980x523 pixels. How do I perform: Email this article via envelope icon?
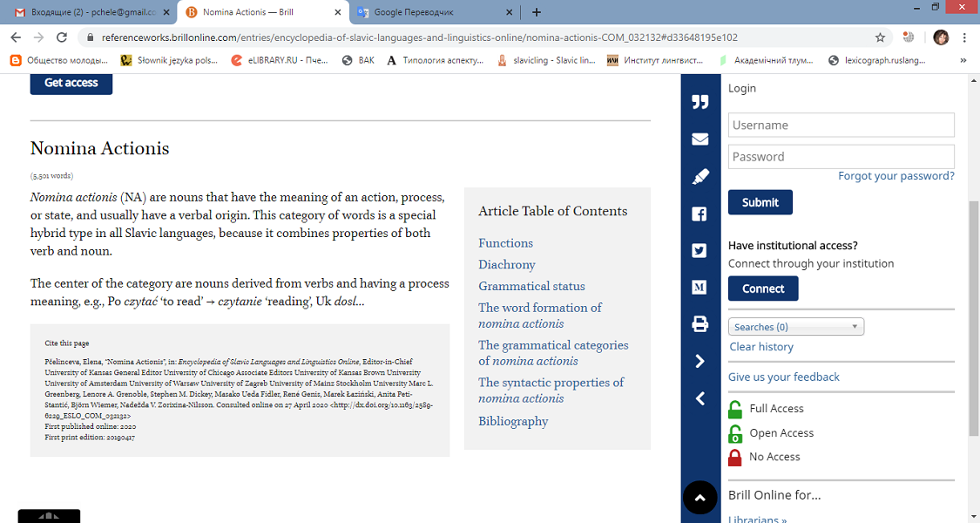tap(700, 139)
